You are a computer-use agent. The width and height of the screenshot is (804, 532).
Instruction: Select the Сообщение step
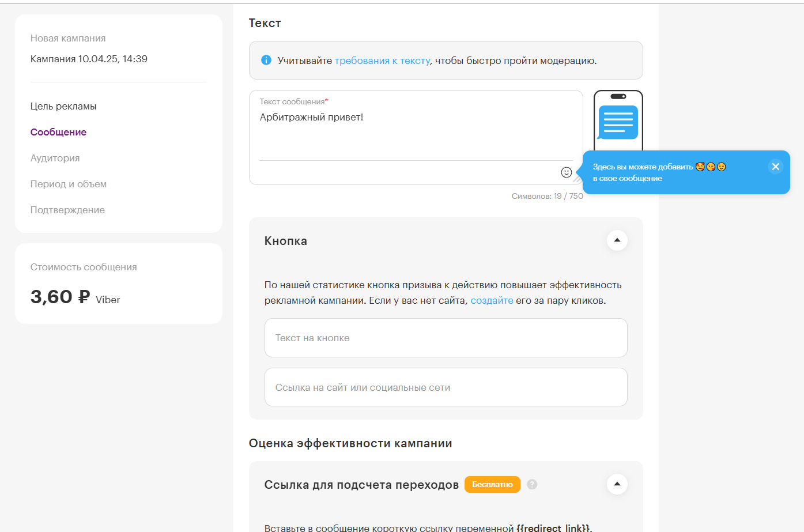point(58,132)
